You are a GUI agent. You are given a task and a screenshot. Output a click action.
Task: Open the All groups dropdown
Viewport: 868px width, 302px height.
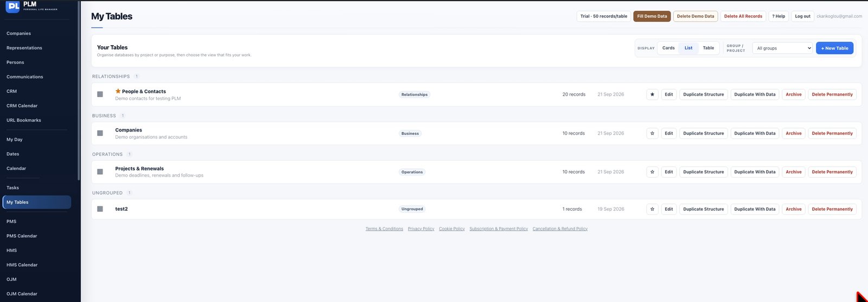pos(782,48)
